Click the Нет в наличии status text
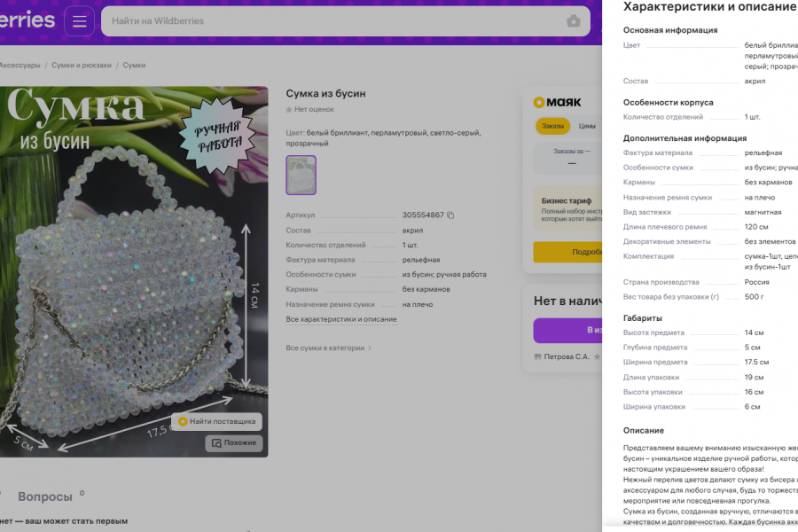 click(568, 301)
